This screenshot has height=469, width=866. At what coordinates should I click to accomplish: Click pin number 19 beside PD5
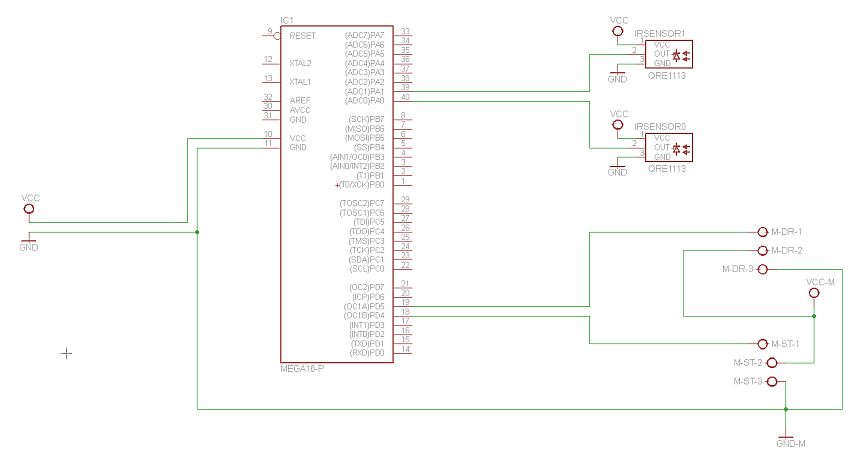click(405, 303)
